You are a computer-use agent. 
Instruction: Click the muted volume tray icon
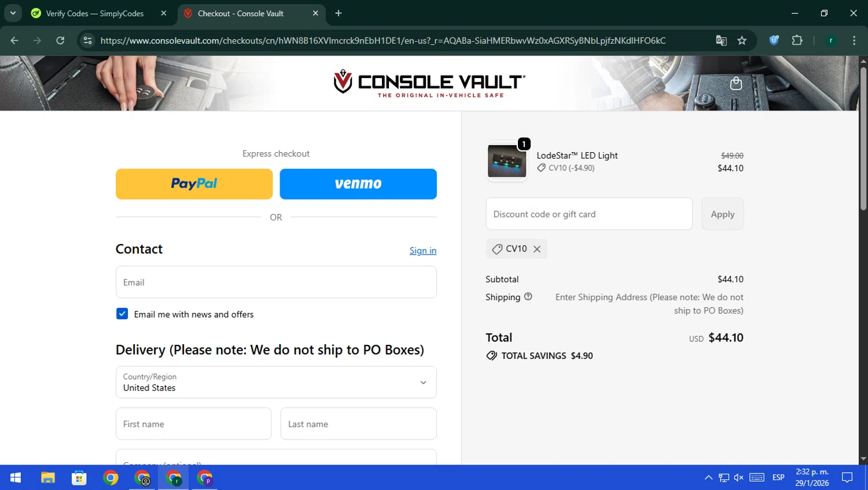pos(739,478)
